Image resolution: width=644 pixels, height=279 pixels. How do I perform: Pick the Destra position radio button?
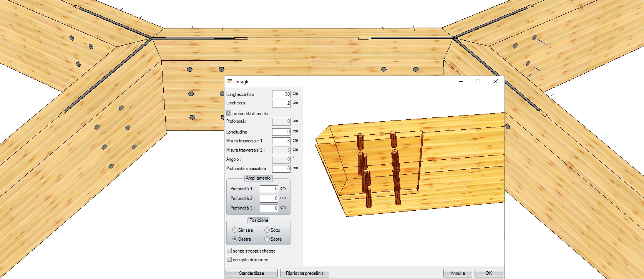[235, 239]
